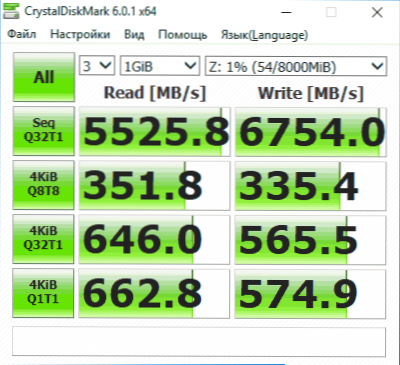This screenshot has width=400, height=365.
Task: Close the CrystalDiskMark window
Action: [x=377, y=12]
